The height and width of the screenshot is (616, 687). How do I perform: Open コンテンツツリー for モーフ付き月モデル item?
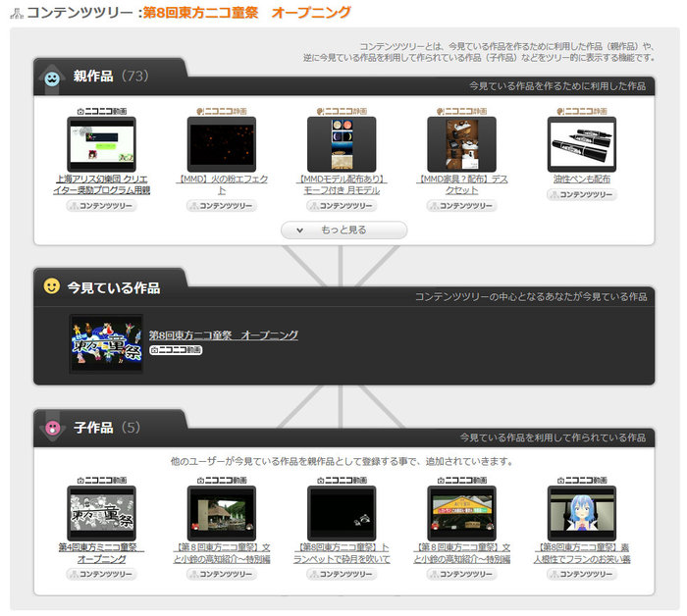(342, 206)
